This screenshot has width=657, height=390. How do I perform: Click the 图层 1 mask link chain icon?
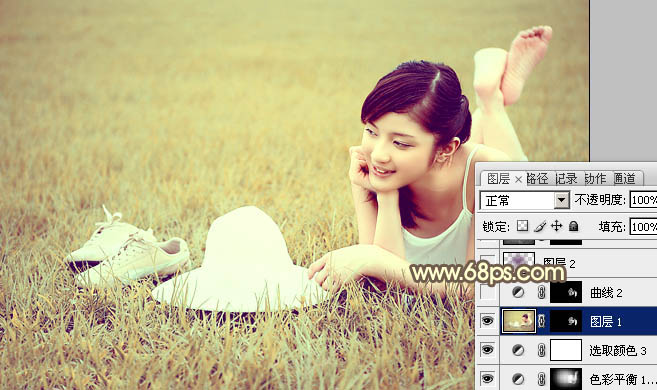click(x=541, y=321)
